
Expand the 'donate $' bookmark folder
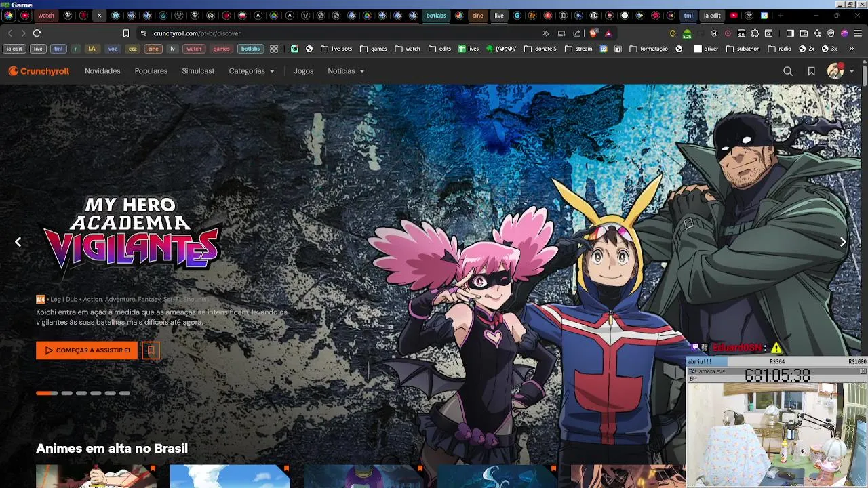tap(540, 49)
